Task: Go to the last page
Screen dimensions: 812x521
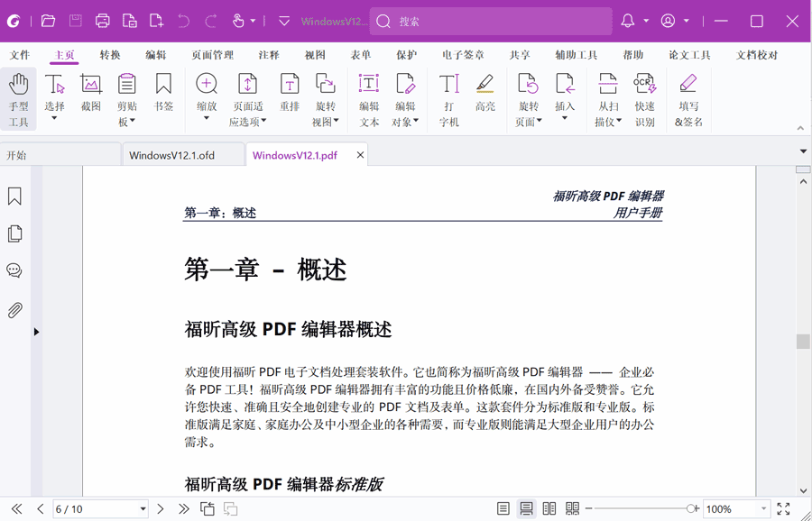Action: point(183,509)
